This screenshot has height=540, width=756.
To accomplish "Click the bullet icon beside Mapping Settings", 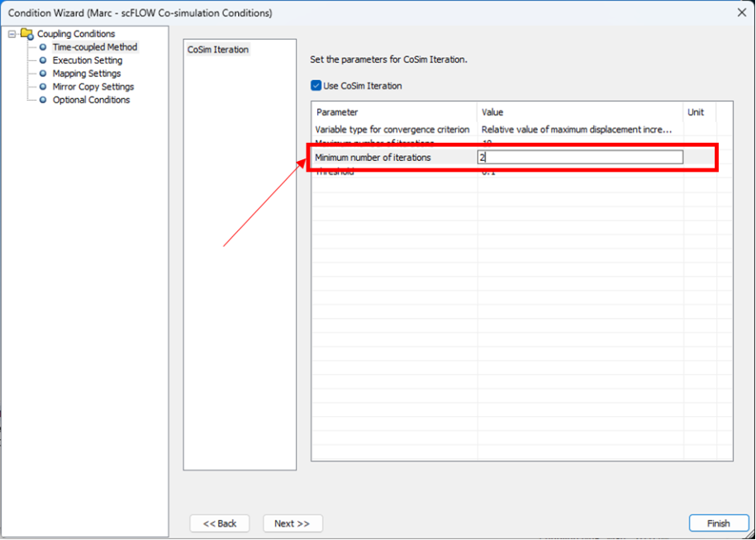I will 43,73.
